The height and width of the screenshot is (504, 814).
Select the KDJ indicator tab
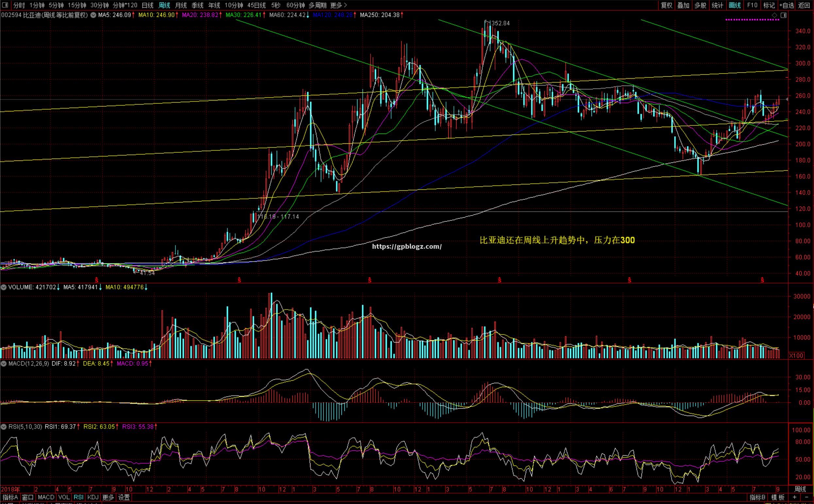pyautogui.click(x=93, y=497)
